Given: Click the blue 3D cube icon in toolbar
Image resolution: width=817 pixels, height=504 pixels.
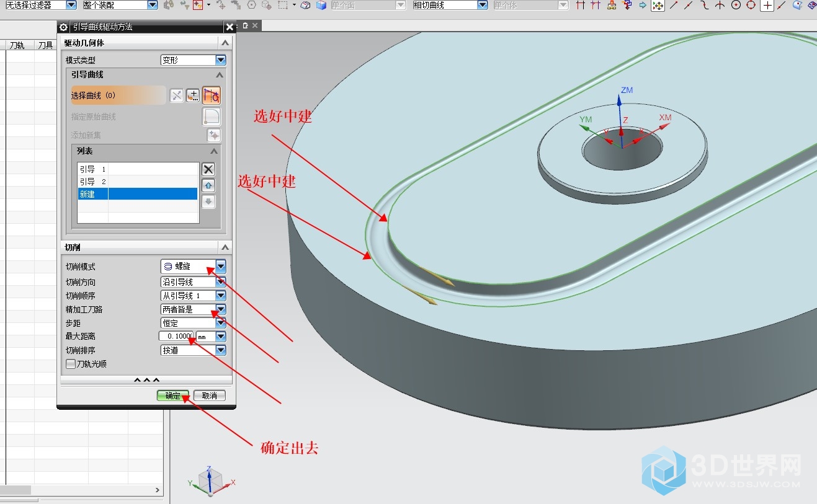Looking at the screenshot, I should pos(321,6).
